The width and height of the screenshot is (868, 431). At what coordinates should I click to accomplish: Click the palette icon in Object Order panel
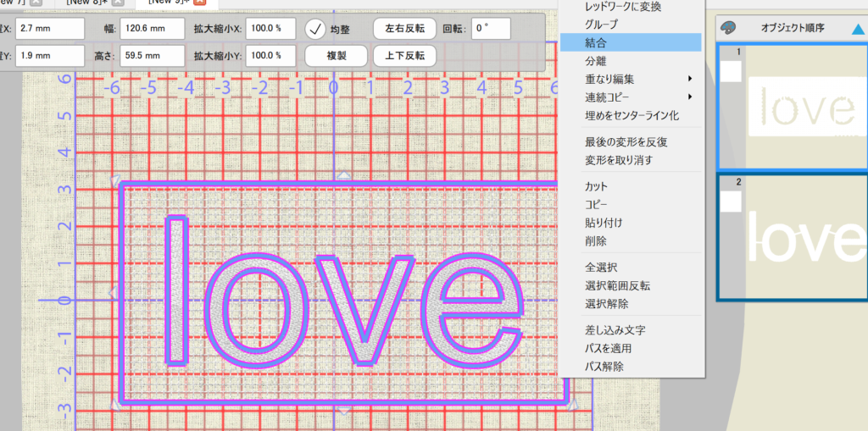coord(728,28)
